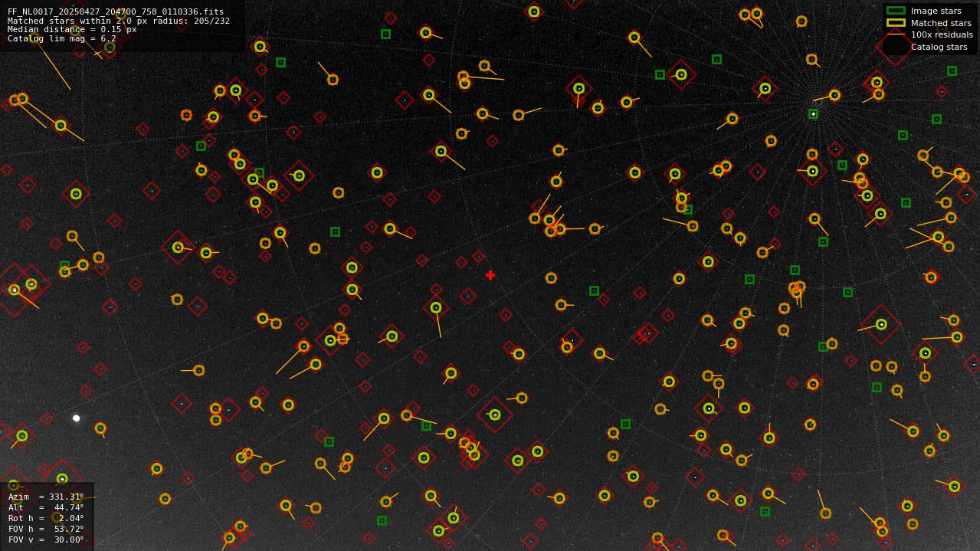Click the bright white saturated object near left edge

click(x=76, y=418)
